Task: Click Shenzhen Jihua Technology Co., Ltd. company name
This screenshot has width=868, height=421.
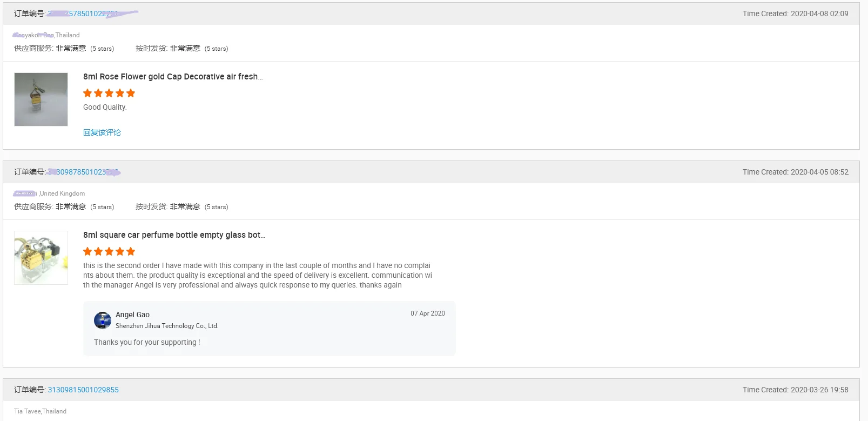Action: pos(167,326)
